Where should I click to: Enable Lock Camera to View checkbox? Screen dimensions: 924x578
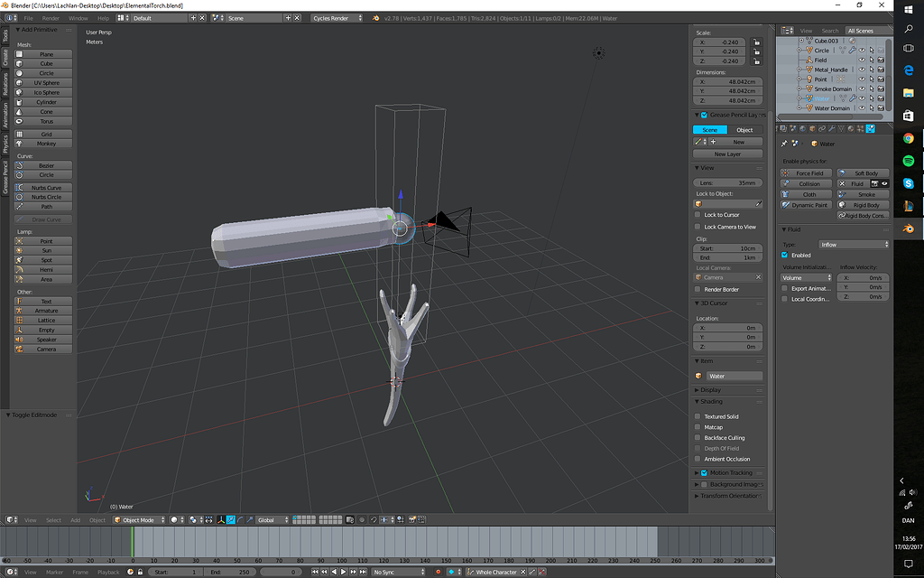point(698,227)
